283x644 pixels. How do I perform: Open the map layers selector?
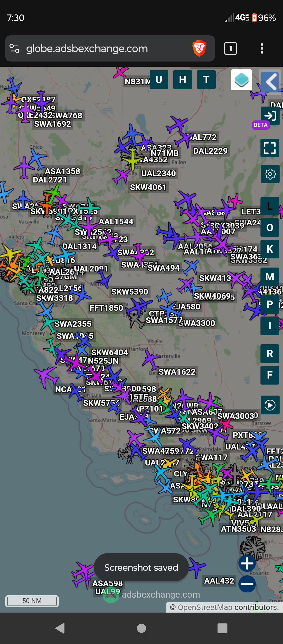click(241, 80)
